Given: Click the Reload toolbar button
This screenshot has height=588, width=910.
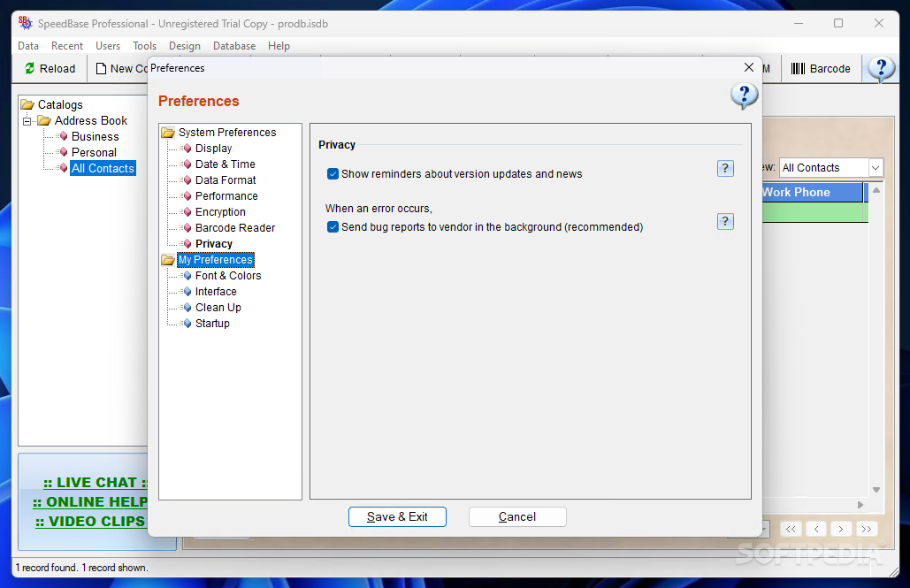Looking at the screenshot, I should [50, 68].
